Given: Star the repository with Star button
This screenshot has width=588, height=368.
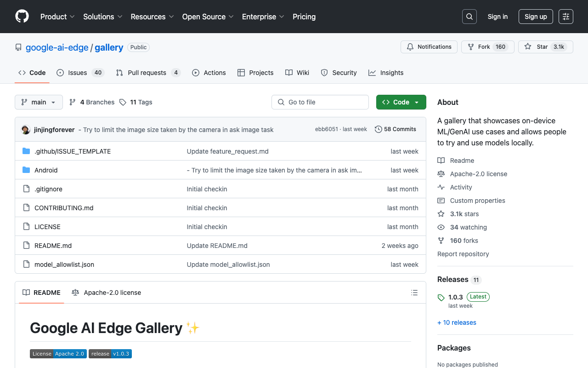Looking at the screenshot, I should click(x=546, y=47).
